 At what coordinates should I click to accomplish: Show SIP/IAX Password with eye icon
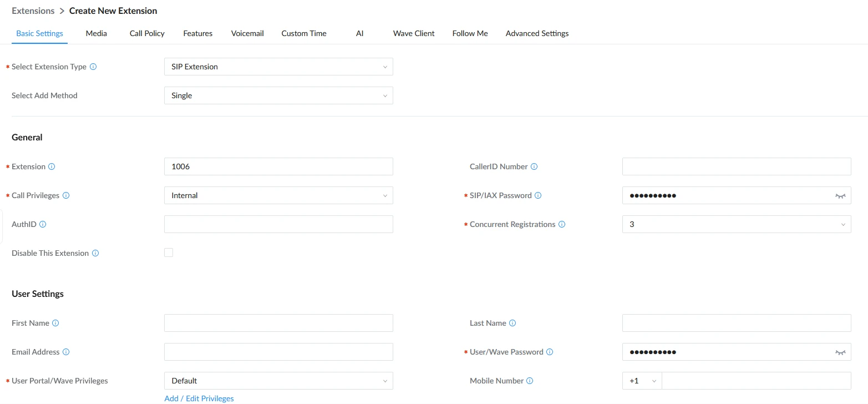pyautogui.click(x=841, y=196)
